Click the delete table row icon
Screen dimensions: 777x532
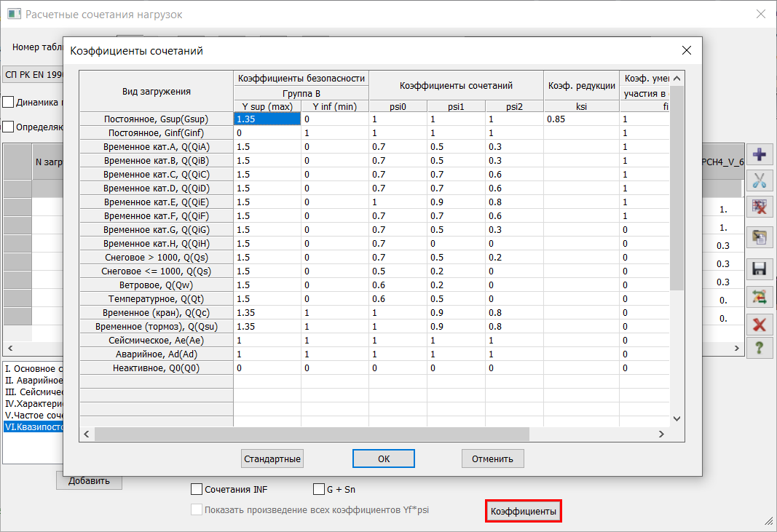pyautogui.click(x=759, y=208)
